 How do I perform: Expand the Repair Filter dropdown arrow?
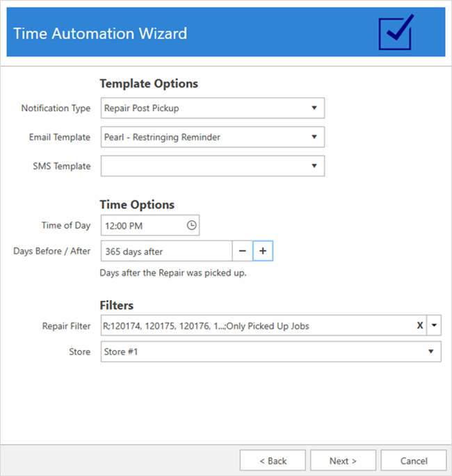pyautogui.click(x=434, y=325)
